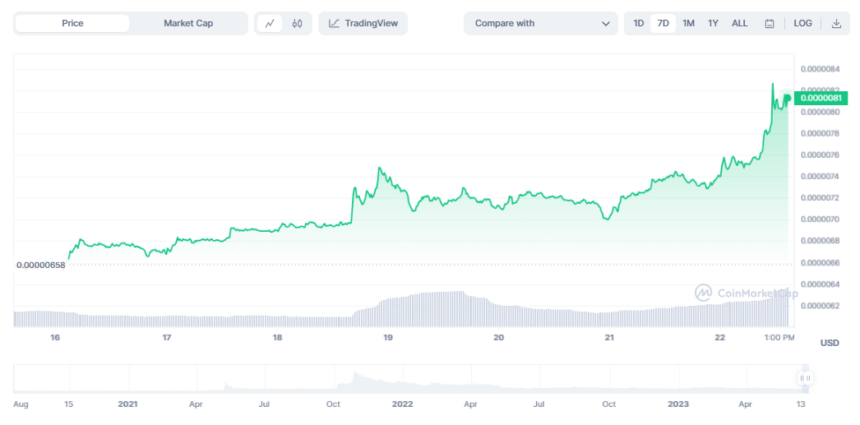This screenshot has width=860, height=425.
Task: Set time range to 1Y
Action: [x=713, y=23]
